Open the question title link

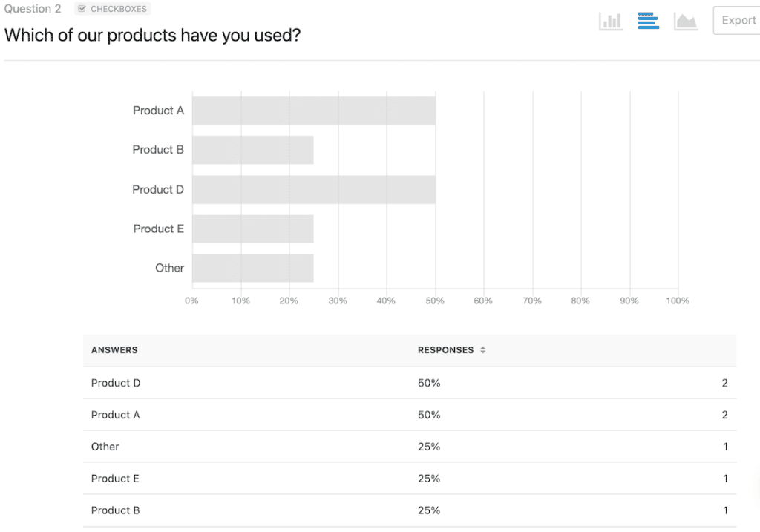point(152,35)
